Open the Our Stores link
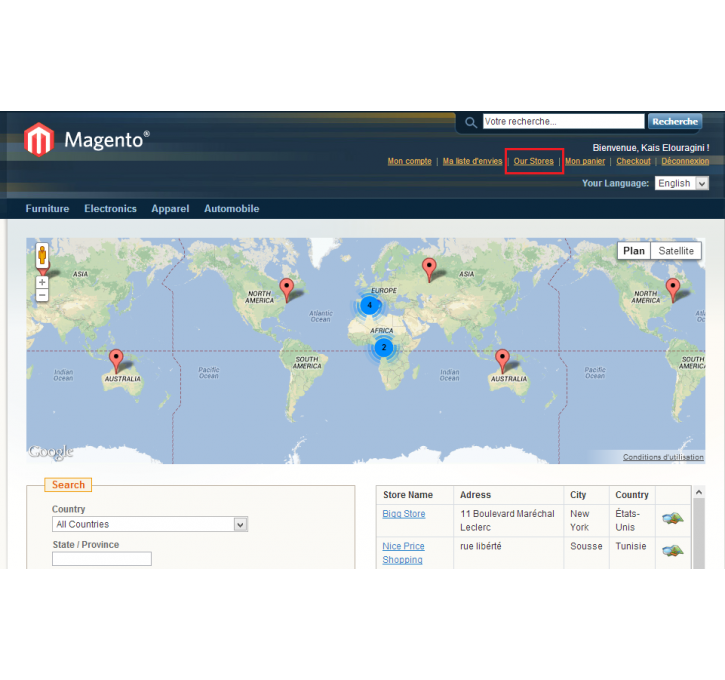Viewport: 725px width, 680px height. 533,161
